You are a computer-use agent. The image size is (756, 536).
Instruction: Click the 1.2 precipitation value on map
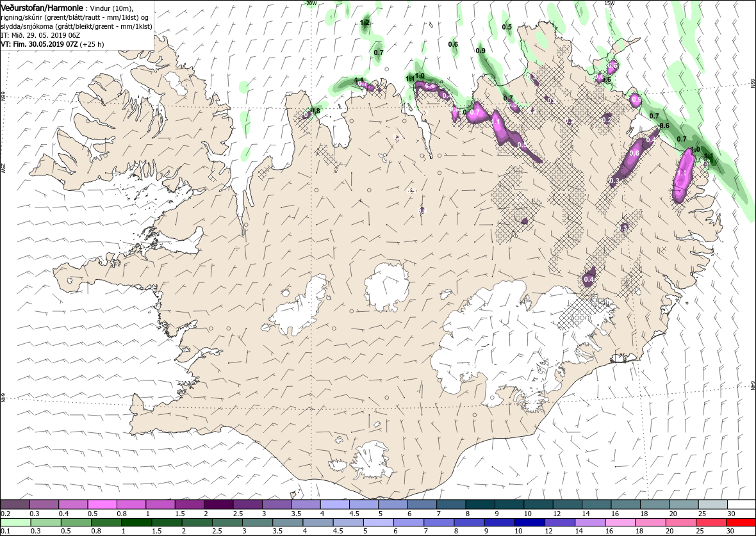click(x=365, y=22)
